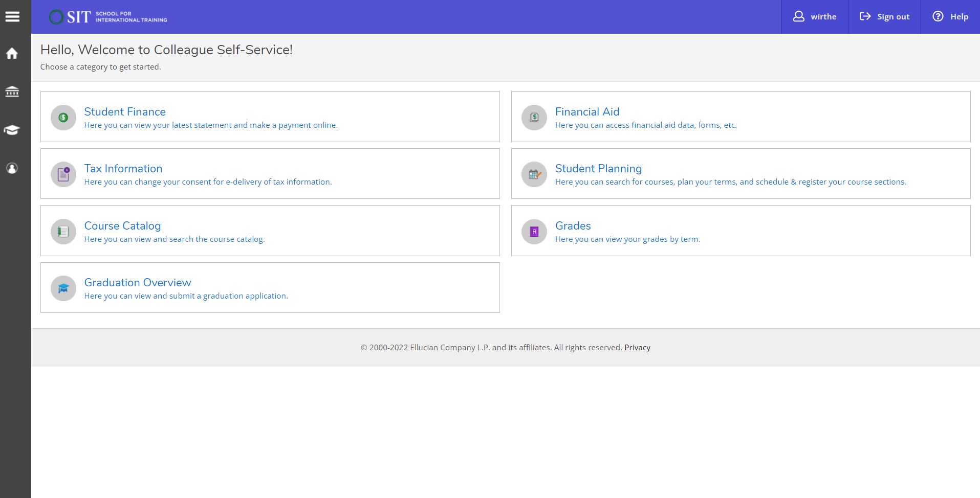Click the wirthe username in the header
The height and width of the screenshot is (498, 980).
(814, 16)
